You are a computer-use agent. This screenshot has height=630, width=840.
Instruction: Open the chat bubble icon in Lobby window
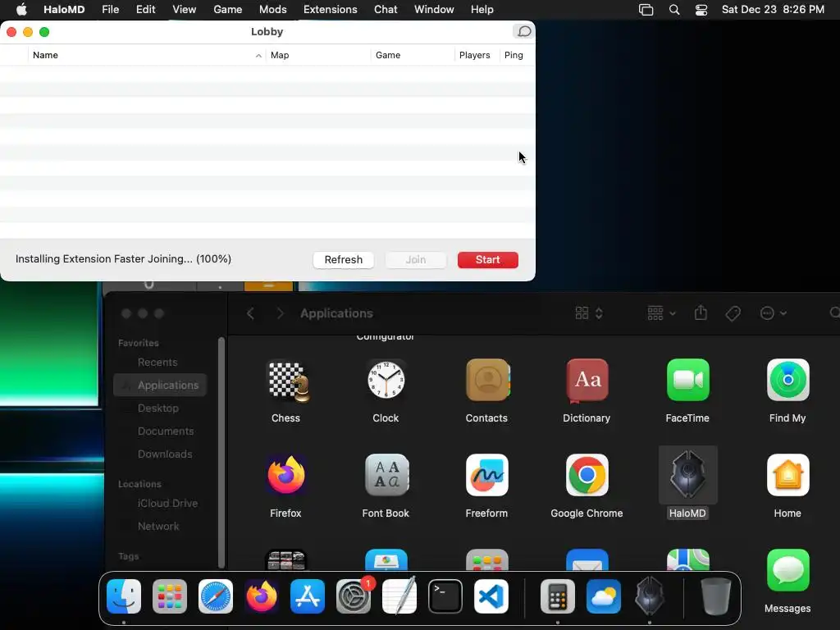click(x=523, y=32)
